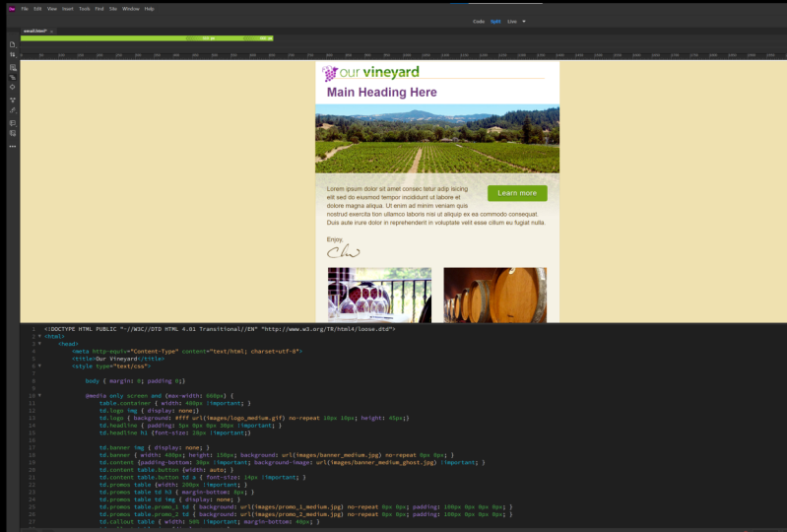Open the Tools menu
Image resolution: width=787 pixels, height=532 pixels.
tap(85, 9)
